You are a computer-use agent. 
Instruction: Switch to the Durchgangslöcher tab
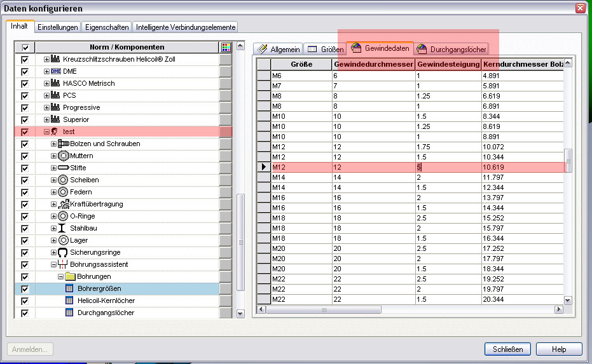click(451, 49)
